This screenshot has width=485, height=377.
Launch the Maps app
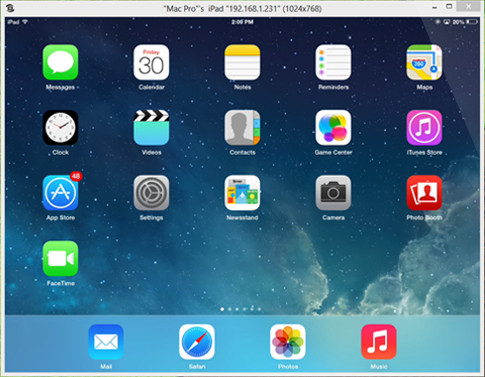pyautogui.click(x=424, y=62)
